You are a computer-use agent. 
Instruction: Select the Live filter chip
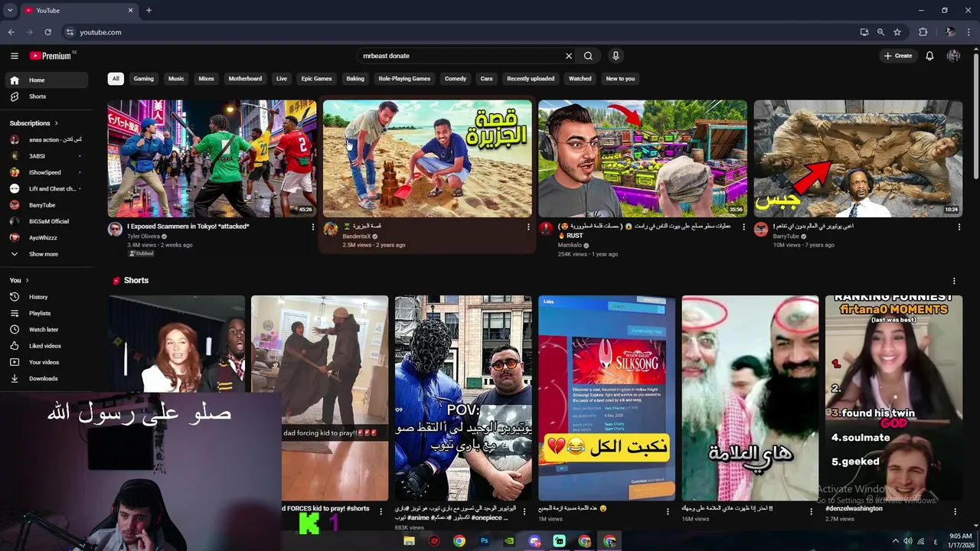[x=282, y=79]
